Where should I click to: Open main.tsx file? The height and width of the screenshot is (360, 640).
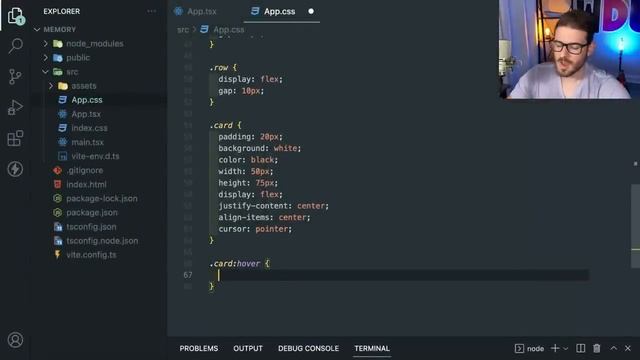pyautogui.click(x=87, y=142)
